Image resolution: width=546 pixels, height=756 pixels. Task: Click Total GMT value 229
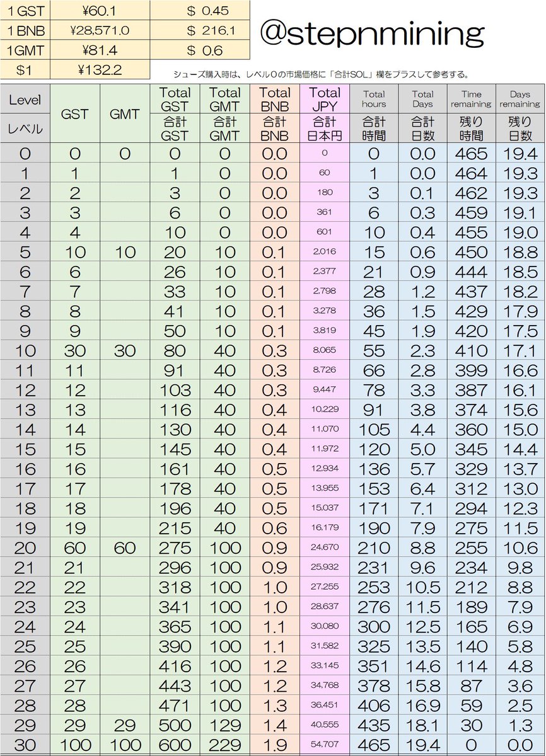tap(224, 745)
